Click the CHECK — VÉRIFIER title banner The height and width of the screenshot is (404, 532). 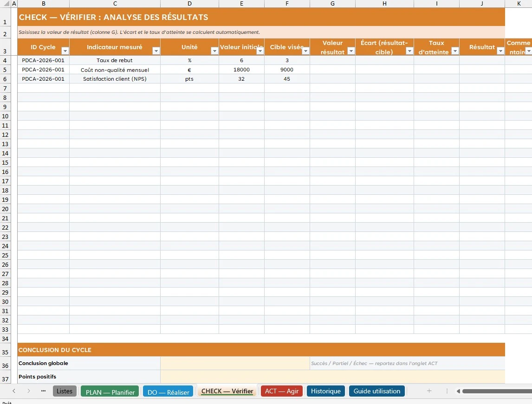(261, 17)
